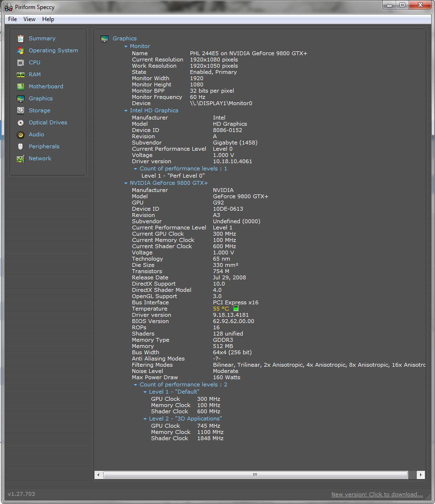The height and width of the screenshot is (504, 435).
Task: Collapse Level 2 "3D Applications" node
Action: 145,419
